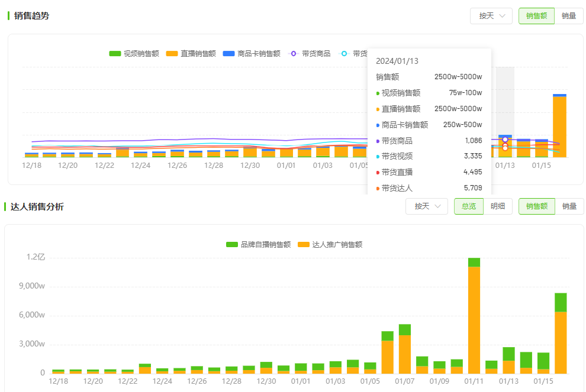Switch to the 明细 tab
The height and width of the screenshot is (392, 586).
(498, 206)
